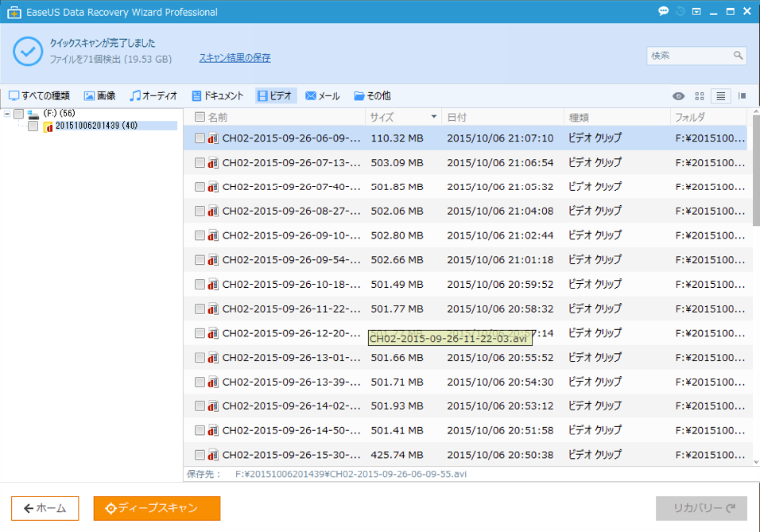Select the メール filter tab

(323, 96)
